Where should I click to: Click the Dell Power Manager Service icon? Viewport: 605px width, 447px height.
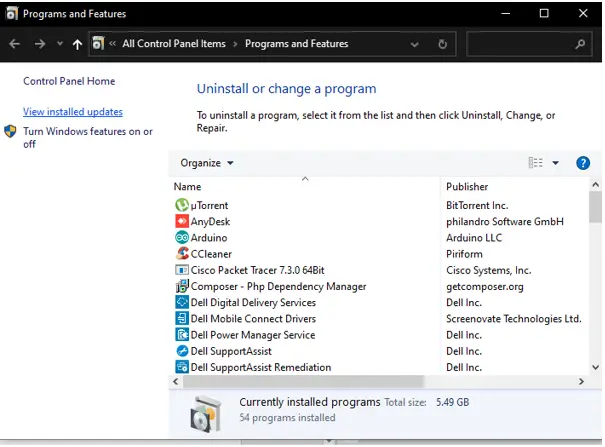pos(182,335)
